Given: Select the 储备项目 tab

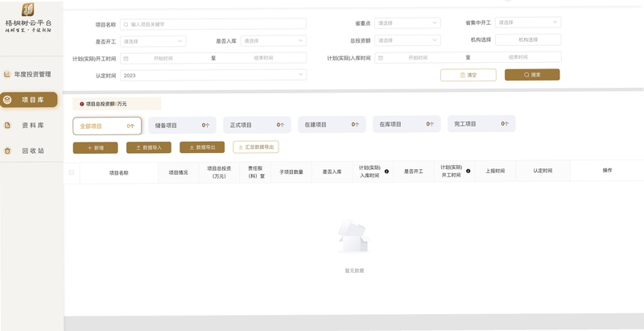Looking at the screenshot, I should coord(183,126).
